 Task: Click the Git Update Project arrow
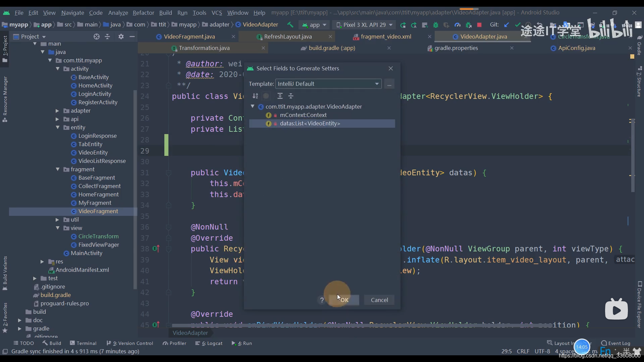point(506,25)
